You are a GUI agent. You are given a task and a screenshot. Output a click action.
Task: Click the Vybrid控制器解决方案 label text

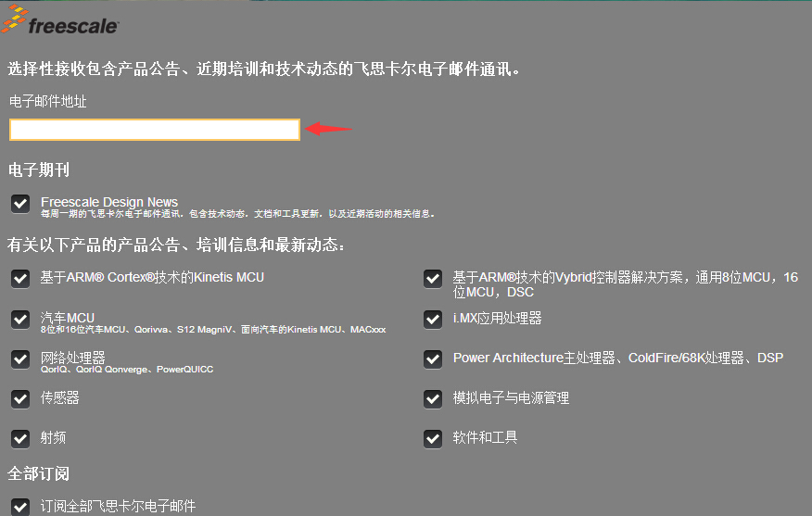click(626, 284)
